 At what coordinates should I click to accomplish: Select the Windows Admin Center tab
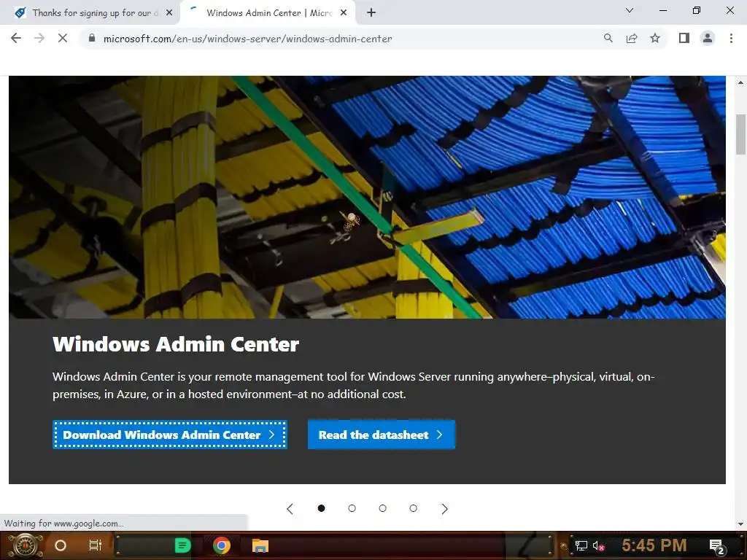click(x=268, y=13)
